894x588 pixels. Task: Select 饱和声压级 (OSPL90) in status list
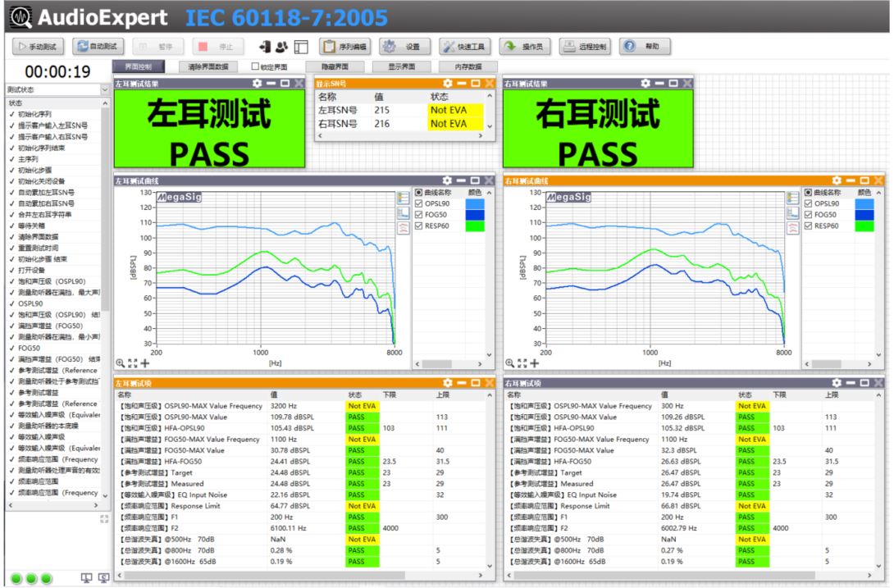pyautogui.click(x=51, y=281)
